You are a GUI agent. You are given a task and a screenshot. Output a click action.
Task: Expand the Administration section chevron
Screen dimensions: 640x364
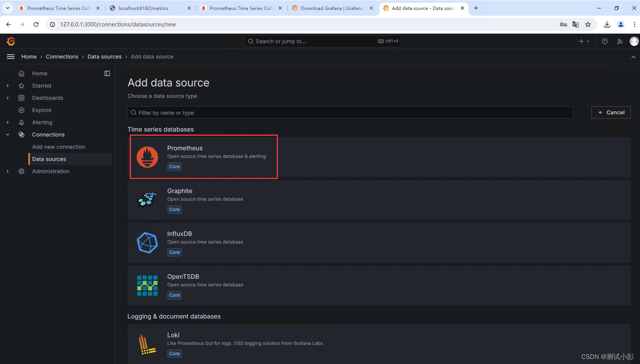pos(8,171)
